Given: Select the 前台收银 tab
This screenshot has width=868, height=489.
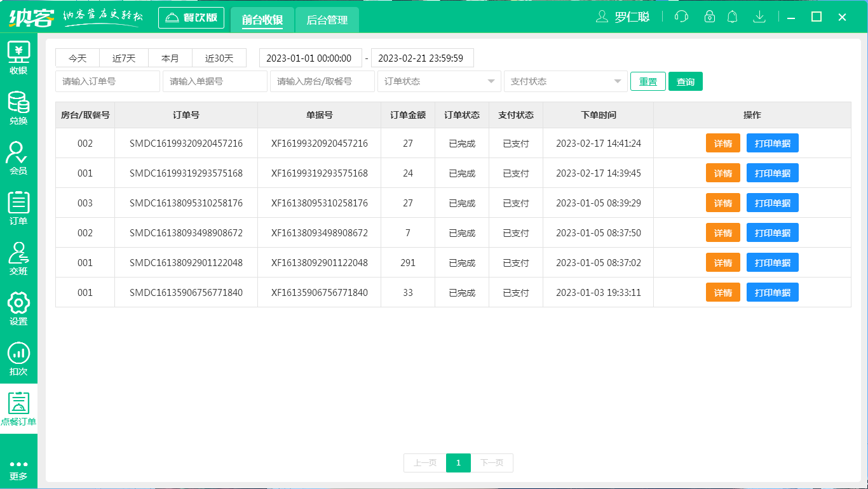Looking at the screenshot, I should point(262,20).
